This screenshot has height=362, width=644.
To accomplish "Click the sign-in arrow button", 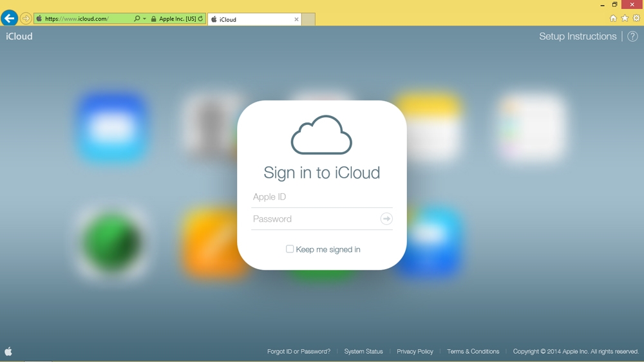I will pos(386,218).
